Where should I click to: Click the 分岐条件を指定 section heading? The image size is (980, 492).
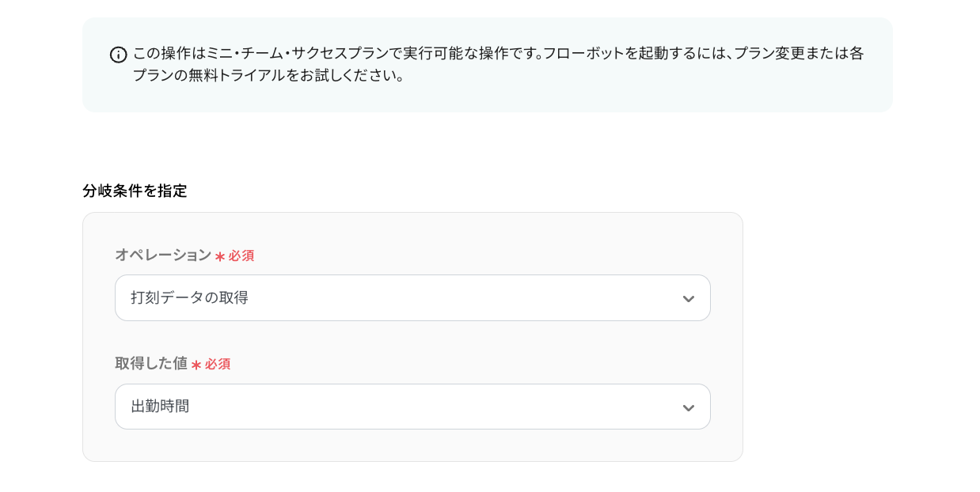point(135,191)
